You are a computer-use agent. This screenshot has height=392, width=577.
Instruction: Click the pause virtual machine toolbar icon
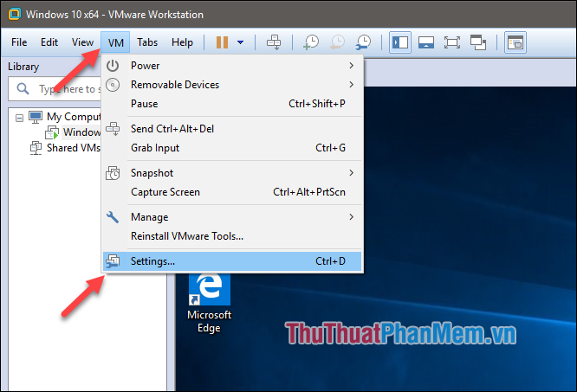(222, 42)
